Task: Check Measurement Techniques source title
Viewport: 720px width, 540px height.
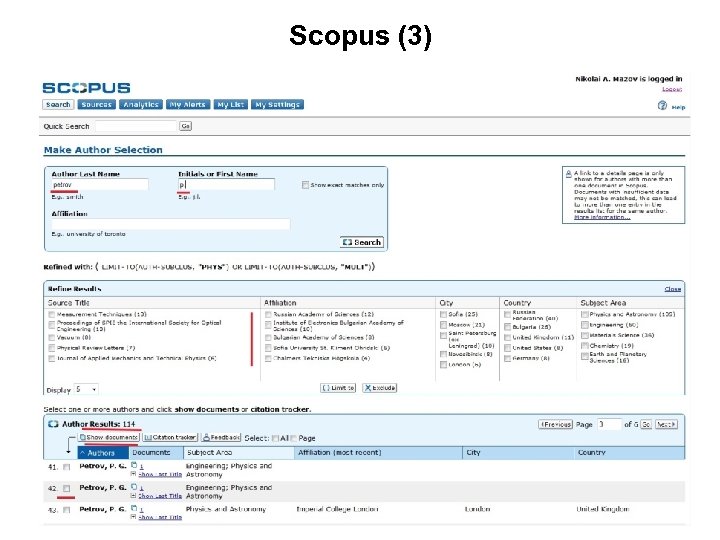Action: click(x=51, y=315)
